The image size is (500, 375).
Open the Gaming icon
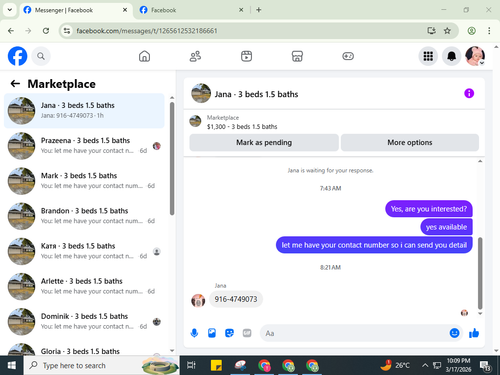[x=348, y=56]
